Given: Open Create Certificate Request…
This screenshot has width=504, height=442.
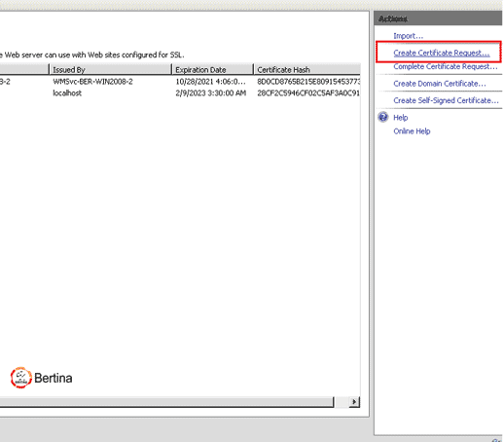Looking at the screenshot, I should 442,53.
